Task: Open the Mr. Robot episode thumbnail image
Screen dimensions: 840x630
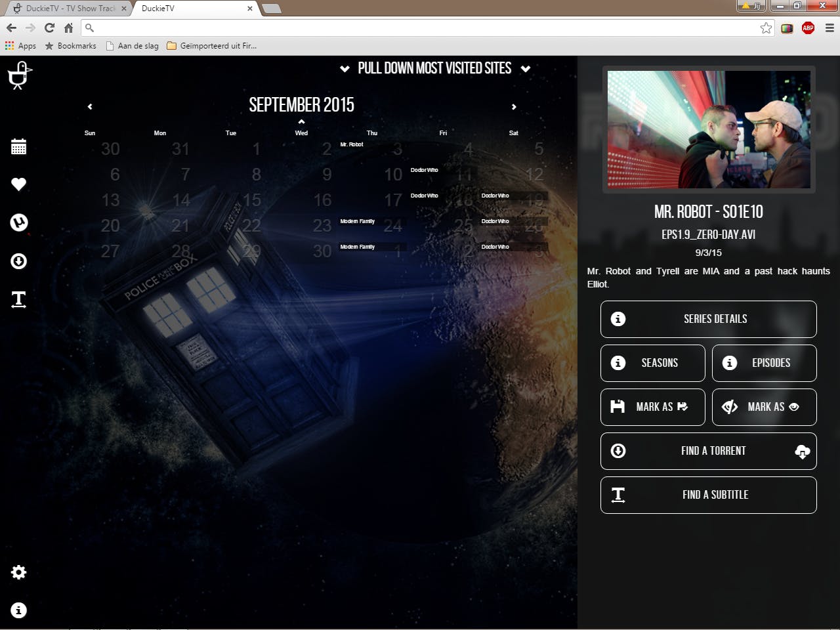Action: coord(709,130)
